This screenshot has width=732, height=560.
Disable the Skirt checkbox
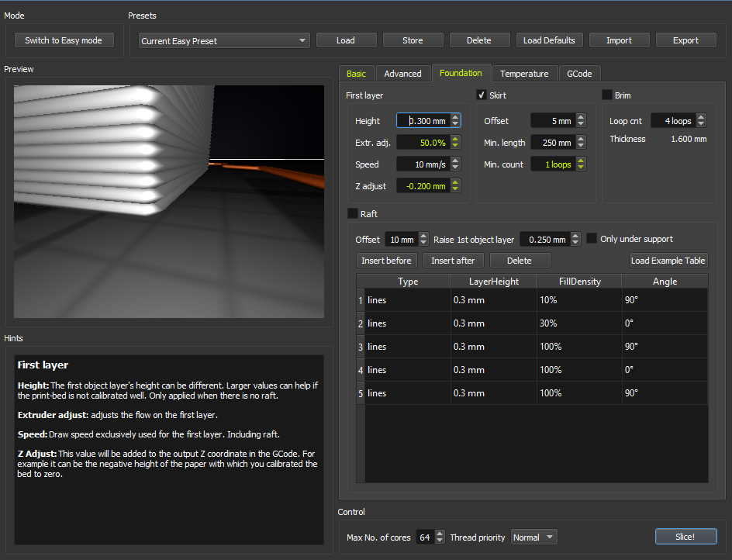[482, 95]
